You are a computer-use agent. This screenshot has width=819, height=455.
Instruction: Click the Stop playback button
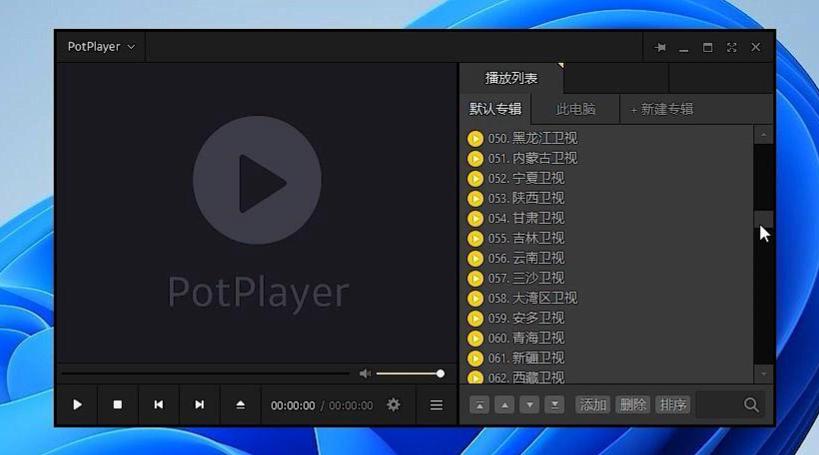118,405
